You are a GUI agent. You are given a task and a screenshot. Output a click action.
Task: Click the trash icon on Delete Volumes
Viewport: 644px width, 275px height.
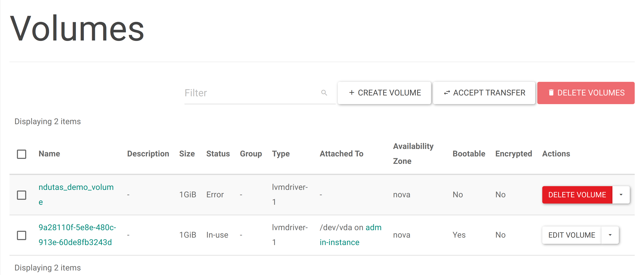(x=551, y=93)
